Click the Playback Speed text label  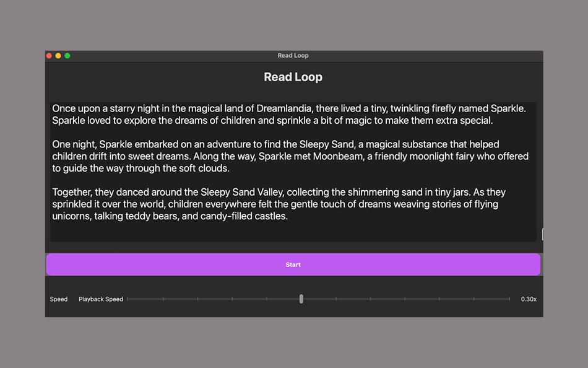coord(101,299)
